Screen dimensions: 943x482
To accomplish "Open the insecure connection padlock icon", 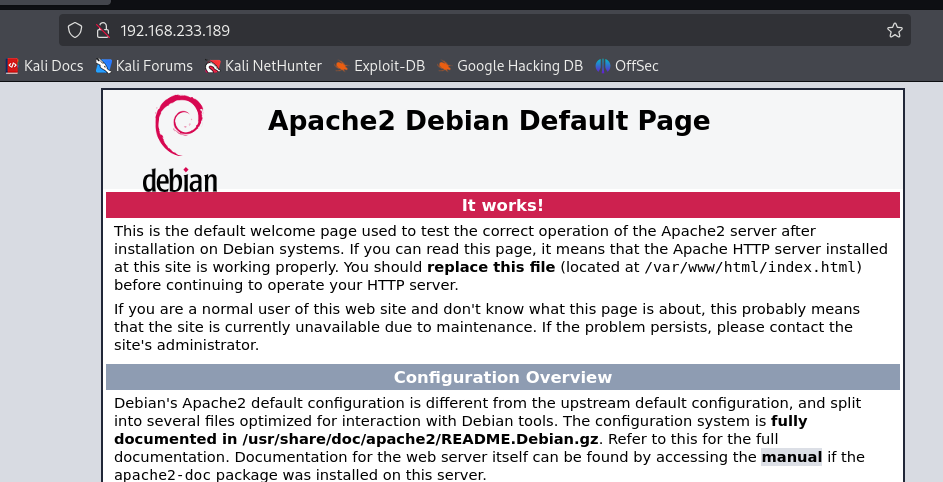I will pos(103,30).
